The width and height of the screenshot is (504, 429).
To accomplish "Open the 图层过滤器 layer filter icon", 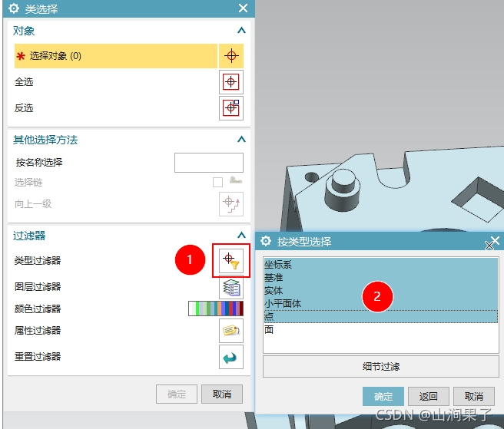I will click(231, 287).
